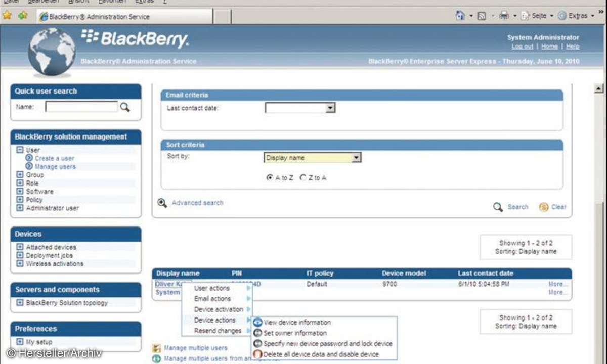Open the Email actions submenu
The width and height of the screenshot is (607, 364).
click(217, 299)
